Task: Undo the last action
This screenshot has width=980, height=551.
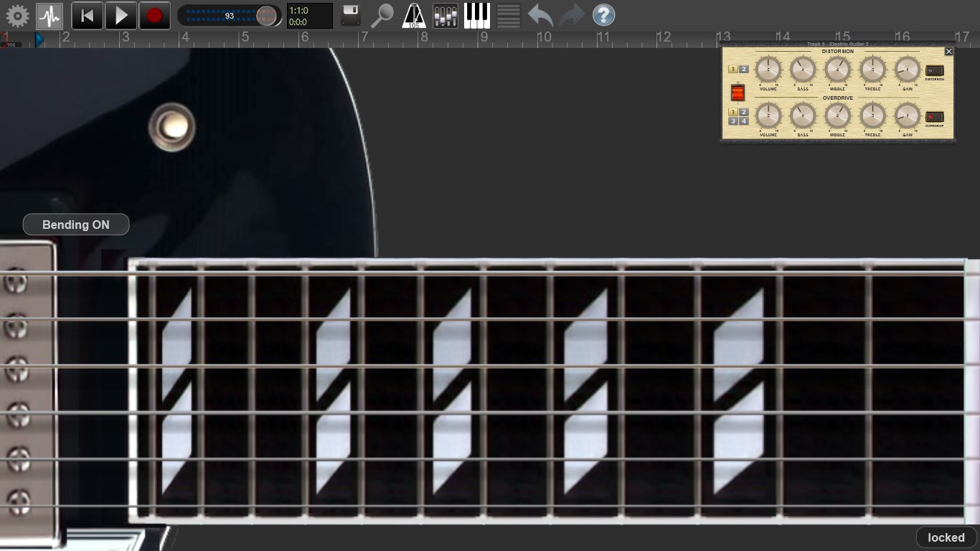Action: coord(540,15)
